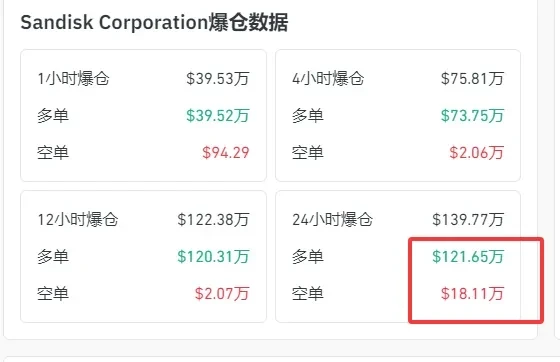
Task: Click the 24-hour 空单 value $18.11万
Action: [x=472, y=294]
